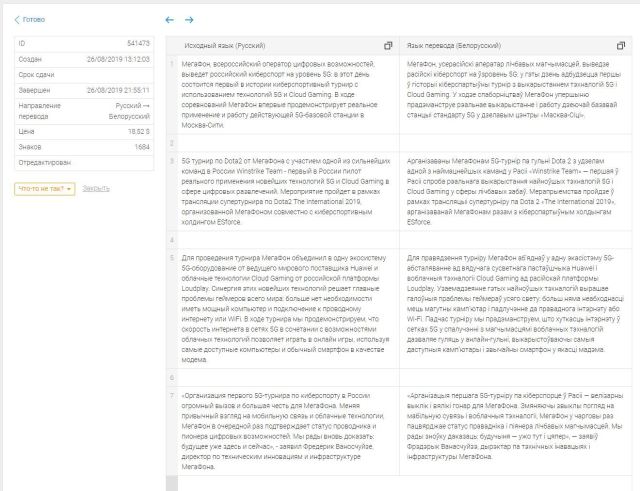Select translation segment 7 'Арганізацыя першага'
Viewport: 640px width, 491px height.
point(515,426)
